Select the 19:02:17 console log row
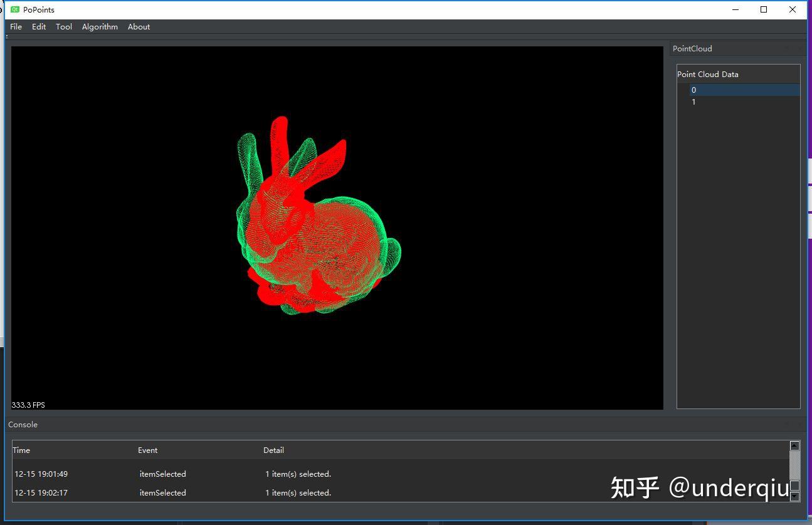The height and width of the screenshot is (525, 812). tap(401, 493)
